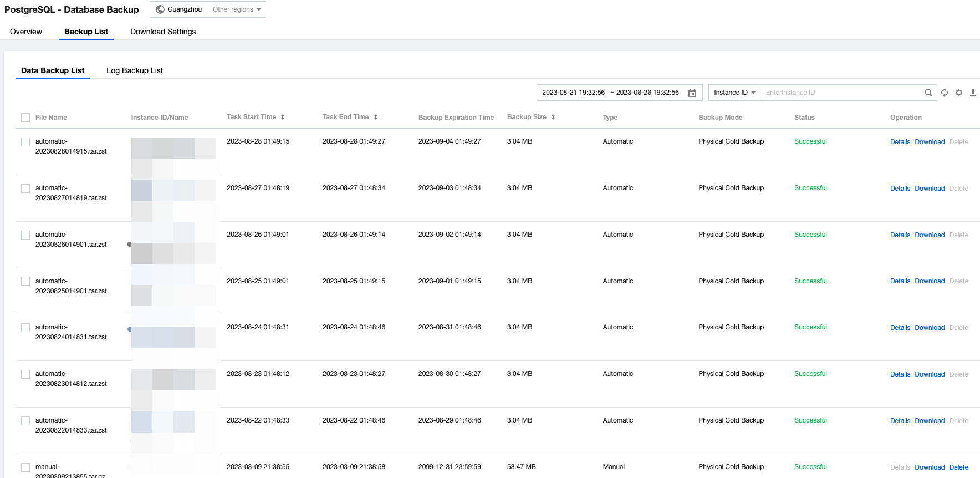
Task: Switch to the Log Backup List tab
Action: click(135, 70)
